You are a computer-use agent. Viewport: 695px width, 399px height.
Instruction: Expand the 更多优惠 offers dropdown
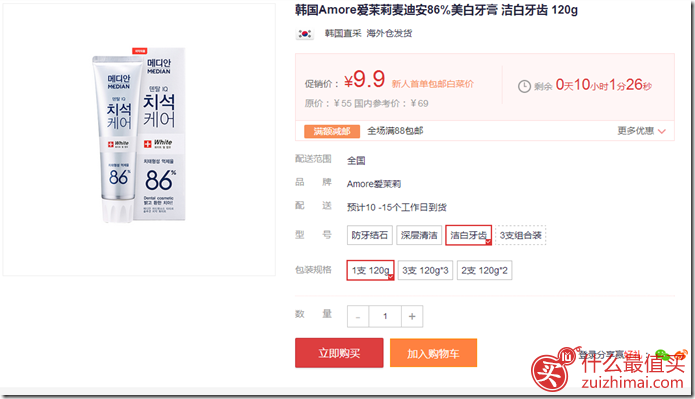[641, 131]
